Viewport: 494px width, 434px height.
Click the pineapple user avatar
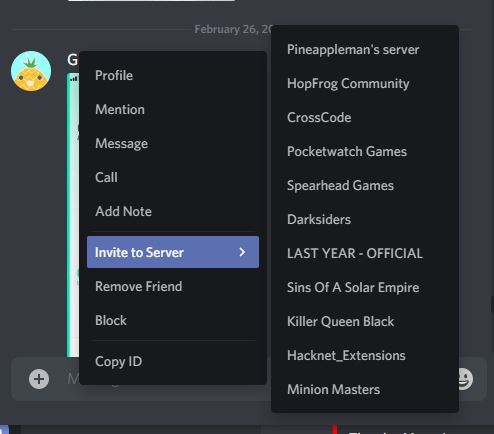(x=31, y=71)
